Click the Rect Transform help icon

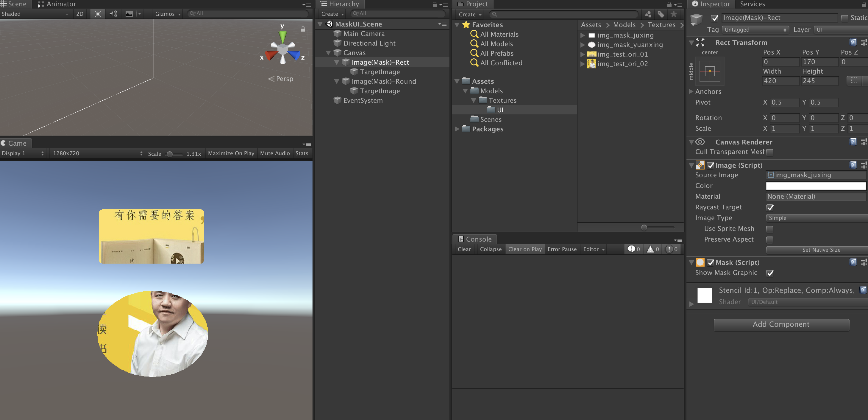tap(853, 43)
